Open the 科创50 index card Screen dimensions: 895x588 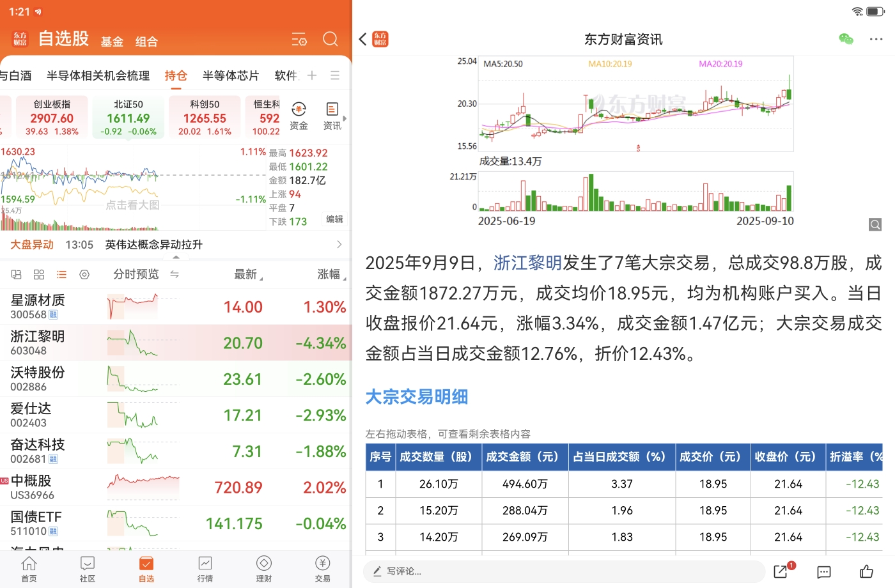click(205, 117)
